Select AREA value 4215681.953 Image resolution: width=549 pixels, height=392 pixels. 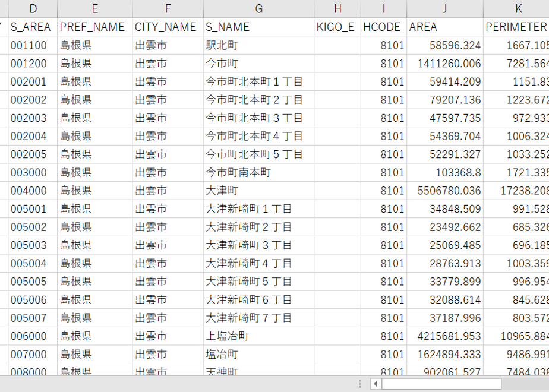click(445, 336)
